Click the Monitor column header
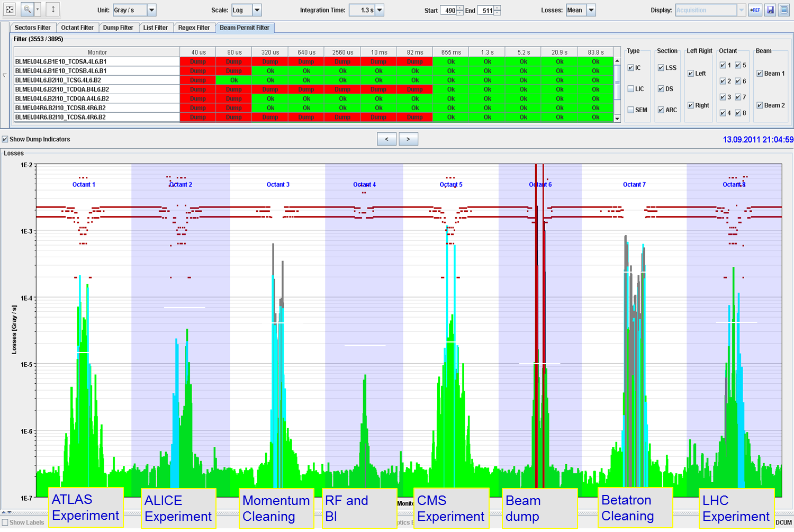Image resolution: width=794 pixels, height=532 pixels. (x=97, y=52)
